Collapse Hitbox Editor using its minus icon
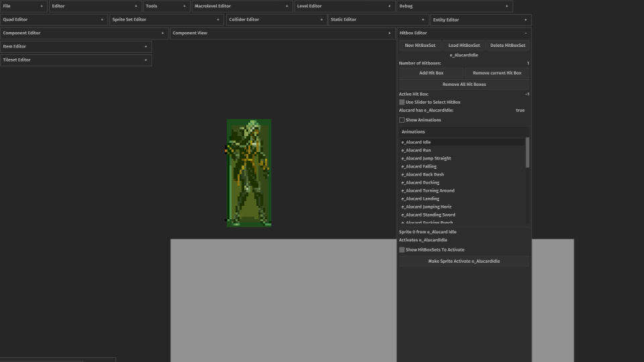The width and height of the screenshot is (644, 362). pos(525,33)
